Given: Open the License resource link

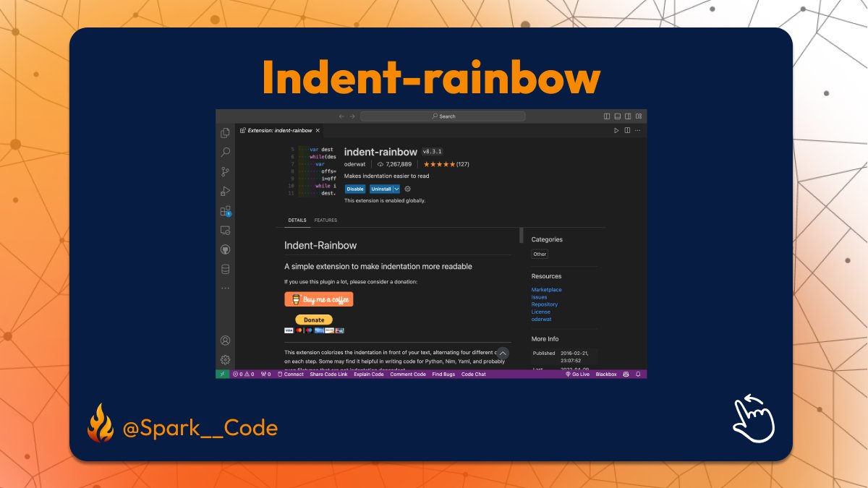Looking at the screenshot, I should [x=541, y=312].
